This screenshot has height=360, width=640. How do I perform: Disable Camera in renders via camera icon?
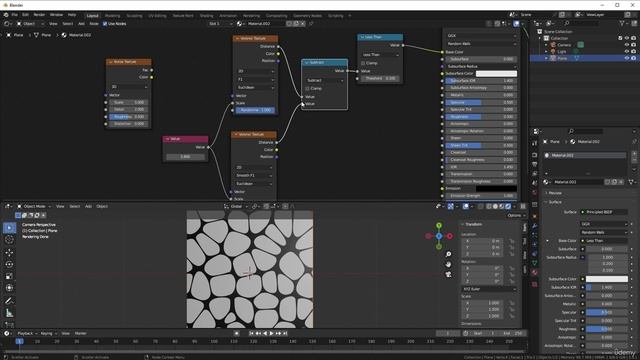633,45
